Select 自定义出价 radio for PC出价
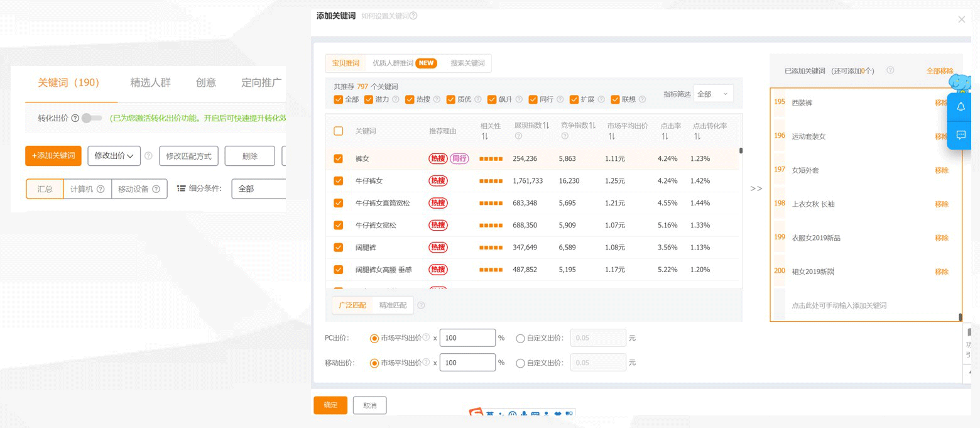This screenshot has height=428, width=980. point(520,338)
